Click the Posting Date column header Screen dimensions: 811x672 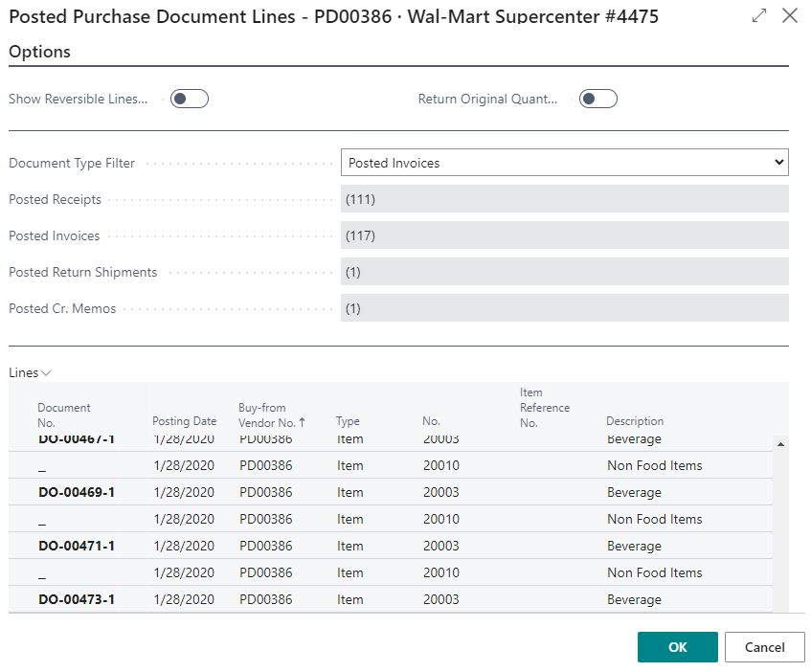pyautogui.click(x=184, y=421)
